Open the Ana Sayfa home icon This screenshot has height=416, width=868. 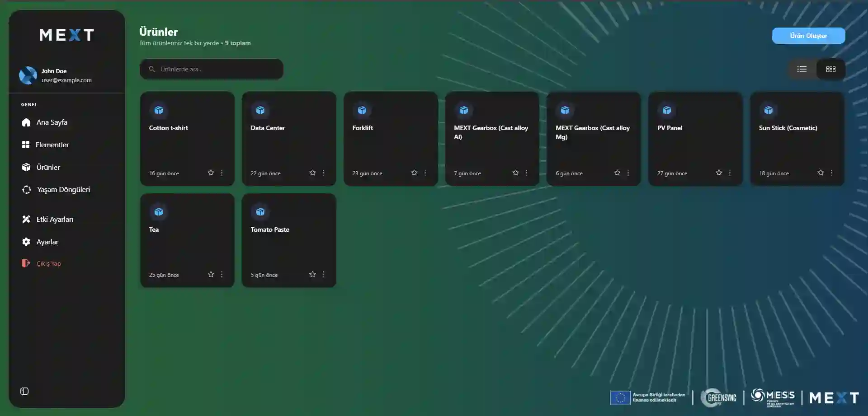[x=26, y=122]
